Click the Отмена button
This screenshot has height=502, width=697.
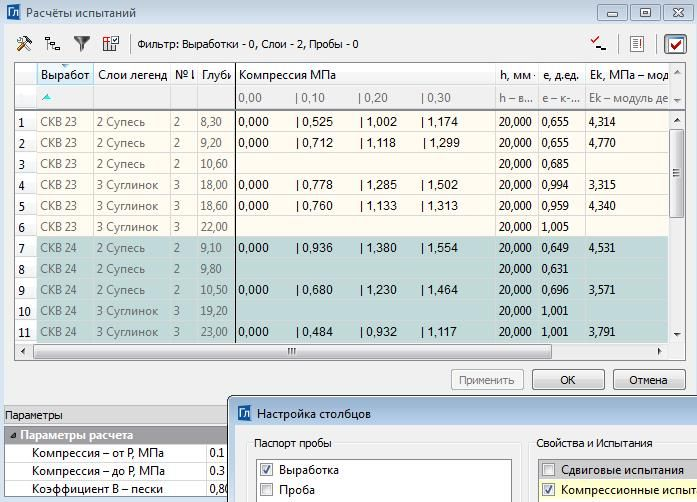coord(649,380)
